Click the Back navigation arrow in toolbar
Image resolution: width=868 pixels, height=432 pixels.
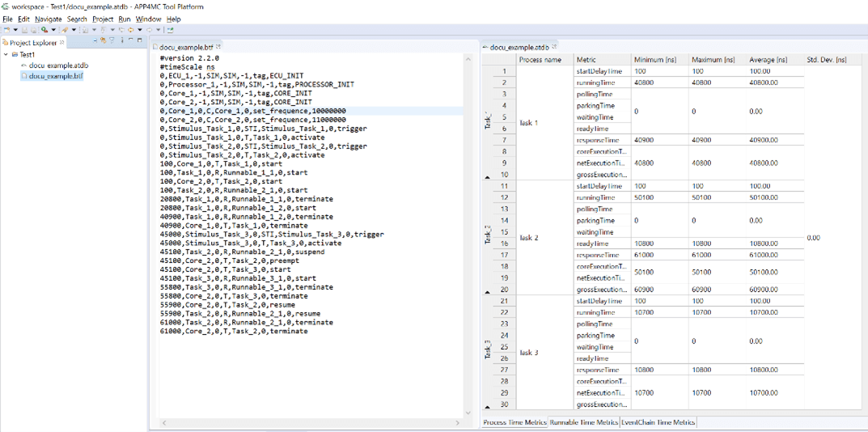130,30
